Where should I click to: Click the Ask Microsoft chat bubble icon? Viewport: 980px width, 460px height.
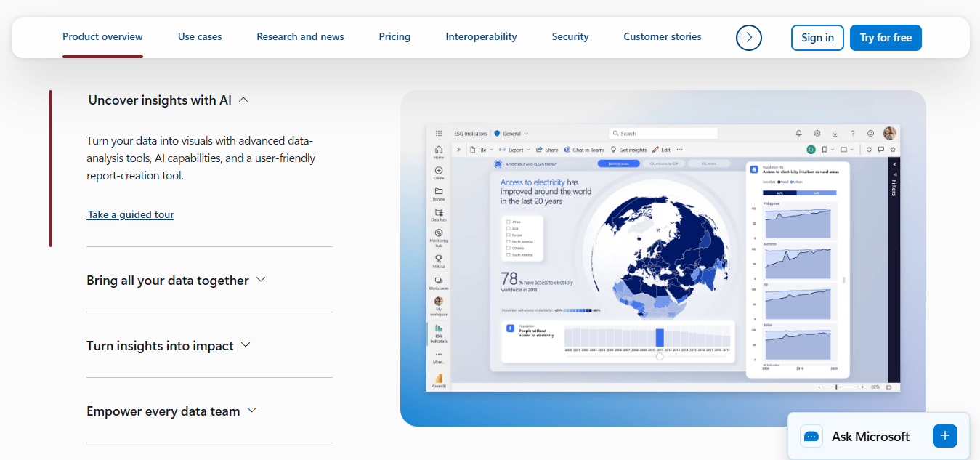point(811,436)
